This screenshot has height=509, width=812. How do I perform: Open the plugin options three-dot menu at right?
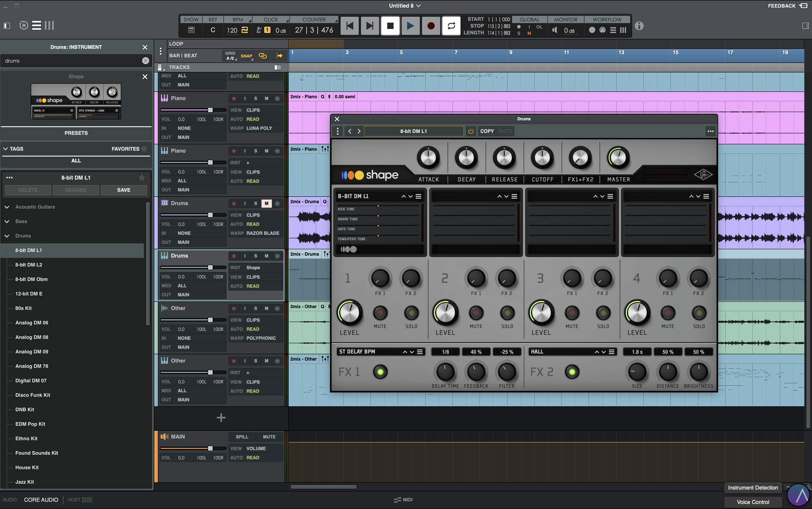point(710,131)
